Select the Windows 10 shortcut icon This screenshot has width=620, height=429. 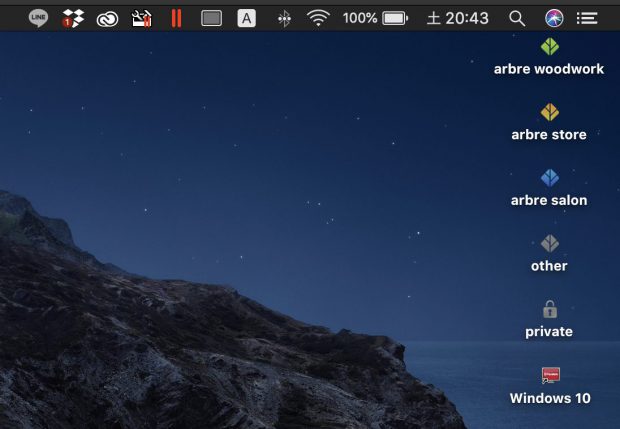550,375
